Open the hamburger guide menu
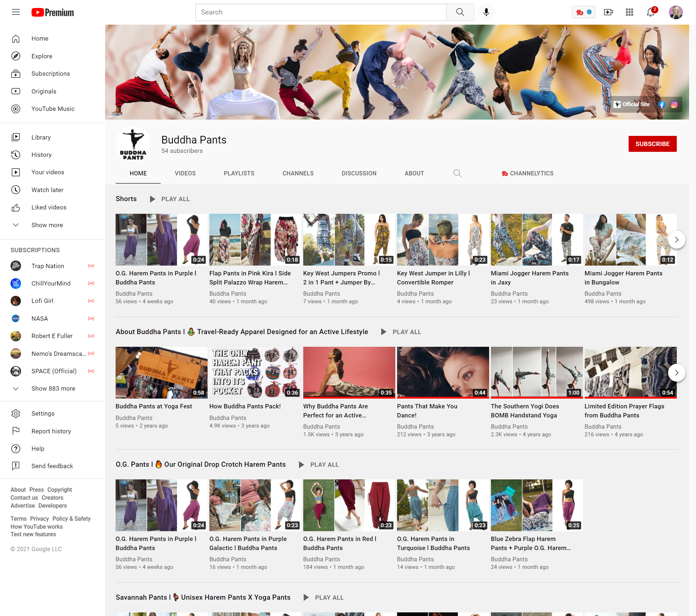Screen dimensions: 696x616 pos(16,12)
